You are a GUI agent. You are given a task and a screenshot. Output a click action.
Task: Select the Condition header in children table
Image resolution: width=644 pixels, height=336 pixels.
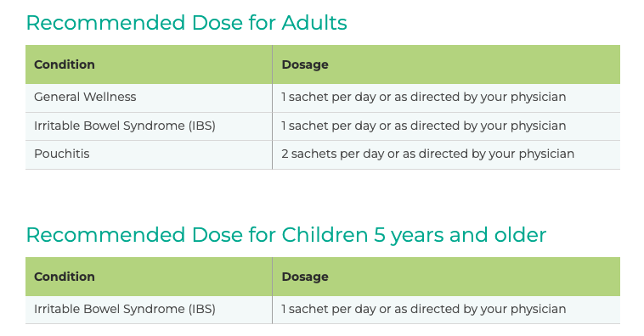click(65, 277)
